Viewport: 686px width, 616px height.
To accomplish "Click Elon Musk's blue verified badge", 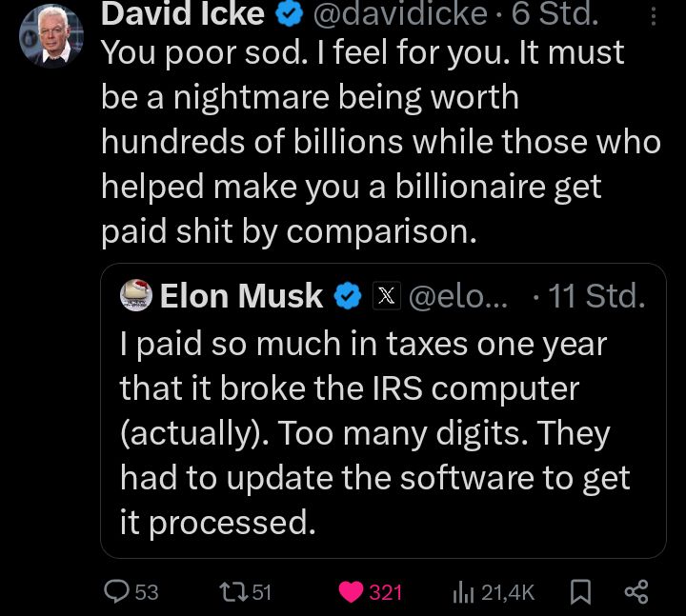I will point(348,297).
